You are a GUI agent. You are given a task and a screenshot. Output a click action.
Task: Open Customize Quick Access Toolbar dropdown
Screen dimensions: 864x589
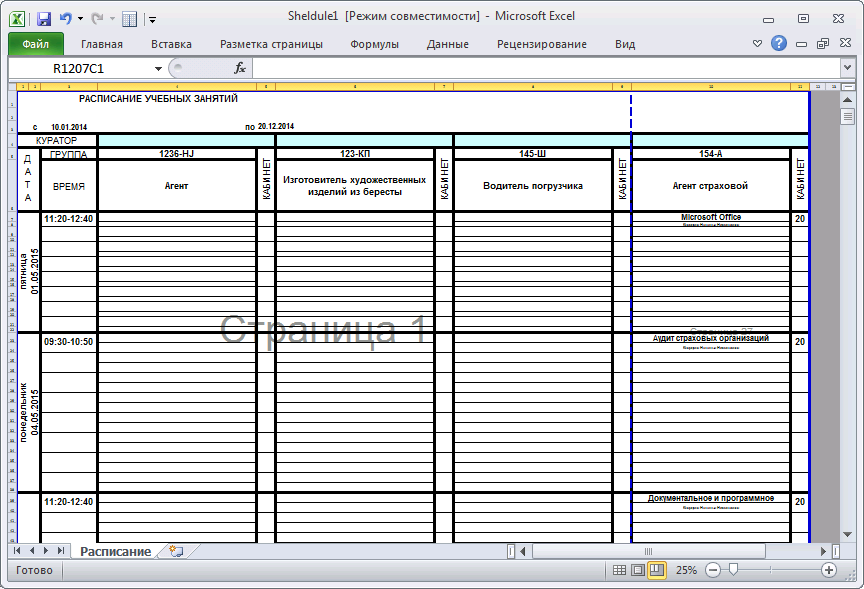coord(152,19)
